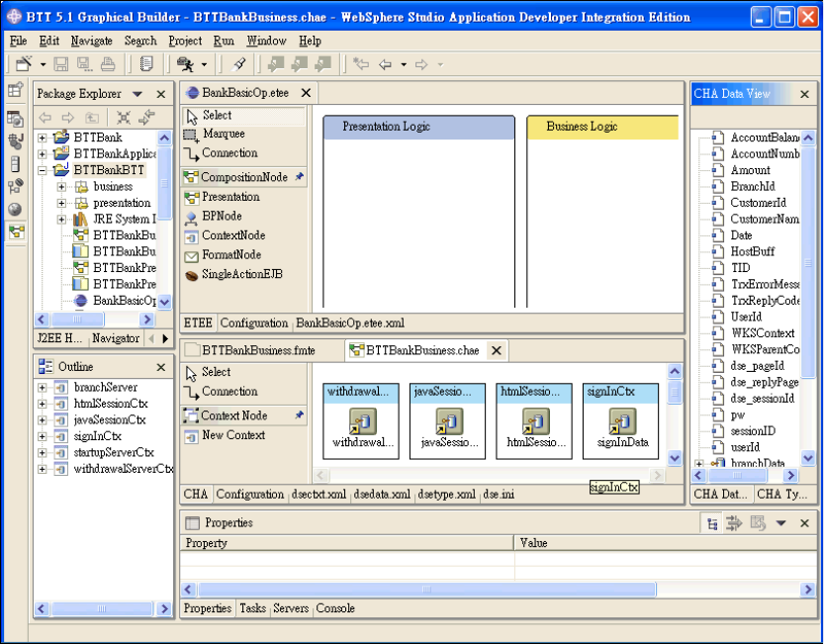Image resolution: width=824 pixels, height=644 pixels.
Task: Select the CompositionNode palette drawer
Action: [x=243, y=177]
